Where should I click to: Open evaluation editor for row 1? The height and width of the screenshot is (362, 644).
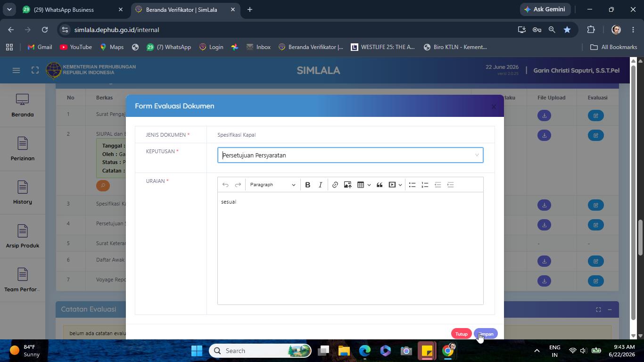tap(596, 115)
